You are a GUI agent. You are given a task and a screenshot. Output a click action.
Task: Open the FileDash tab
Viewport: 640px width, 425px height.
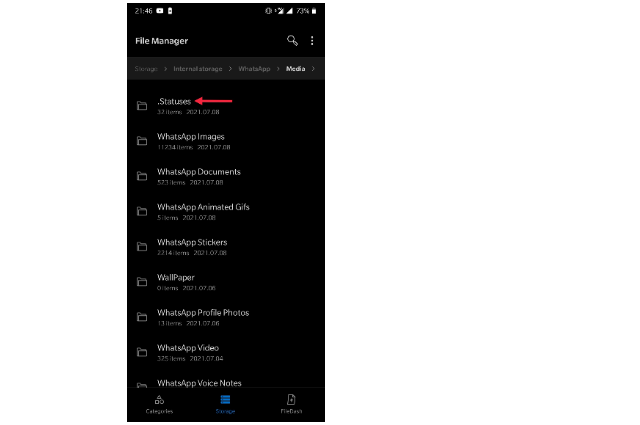pyautogui.click(x=291, y=404)
